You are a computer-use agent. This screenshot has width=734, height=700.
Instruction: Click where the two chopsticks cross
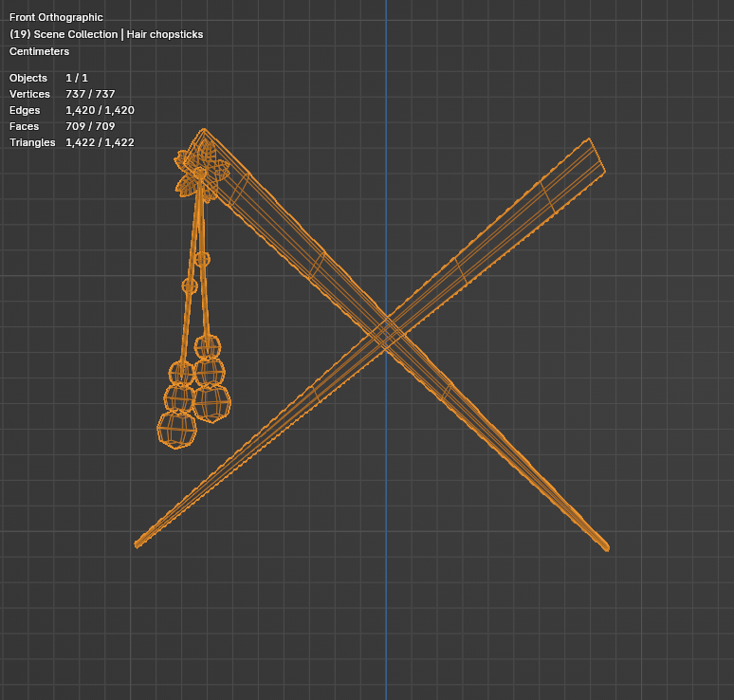(x=387, y=332)
